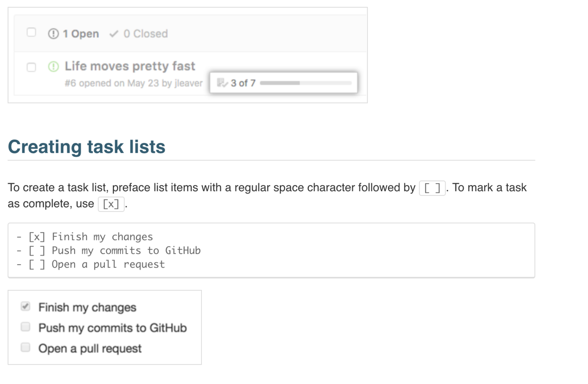Click the checkmark icon beside "0 Closed"
Image resolution: width=588 pixels, height=384 pixels.
pos(114,34)
